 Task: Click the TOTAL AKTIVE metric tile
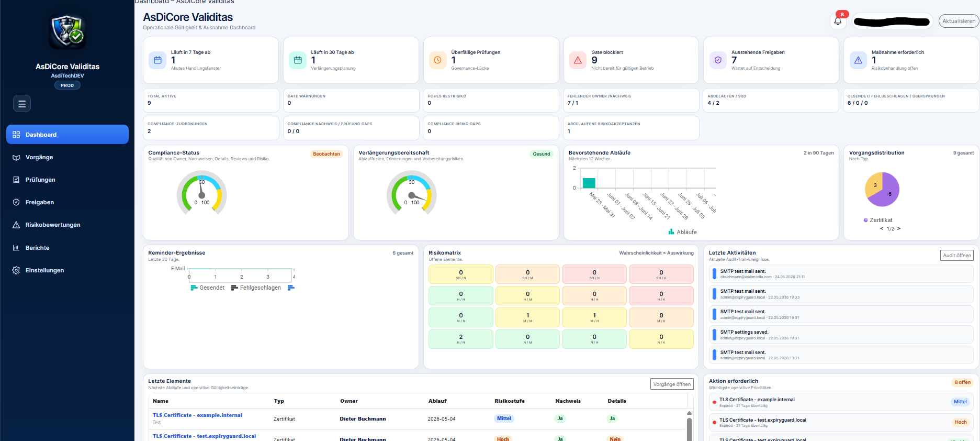coord(211,100)
